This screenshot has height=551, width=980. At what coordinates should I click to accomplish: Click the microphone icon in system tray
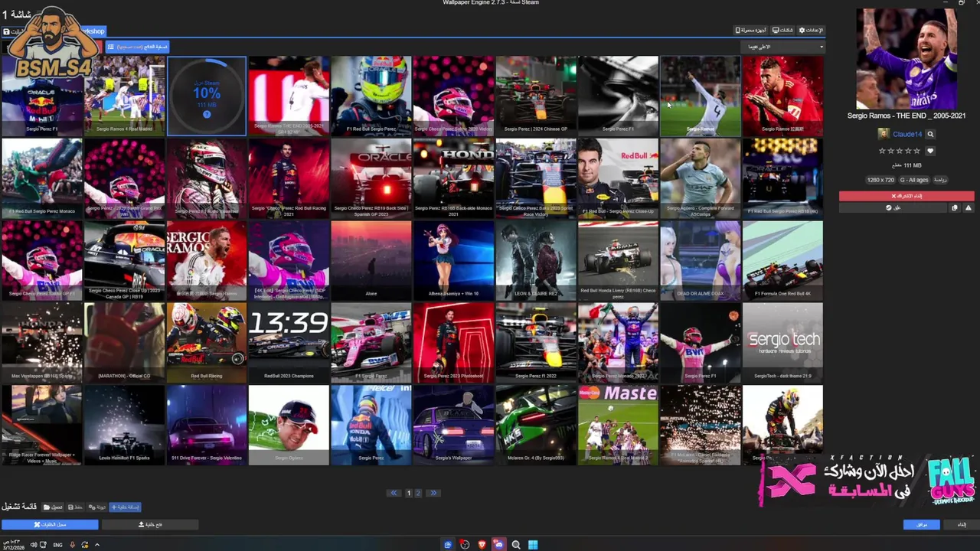73,545
